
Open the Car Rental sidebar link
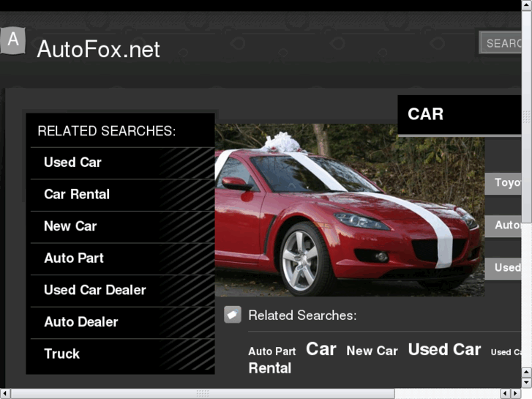(77, 194)
